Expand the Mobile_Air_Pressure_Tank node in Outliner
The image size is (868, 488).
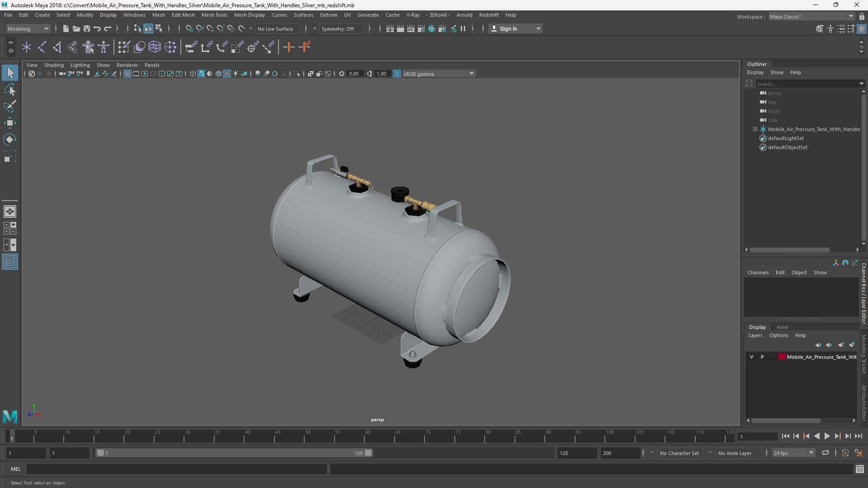(x=755, y=129)
